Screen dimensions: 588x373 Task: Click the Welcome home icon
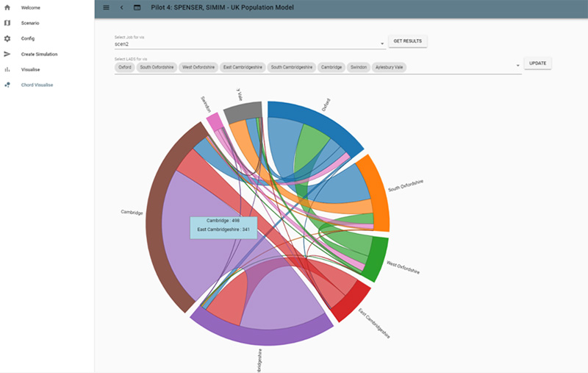[x=7, y=7]
